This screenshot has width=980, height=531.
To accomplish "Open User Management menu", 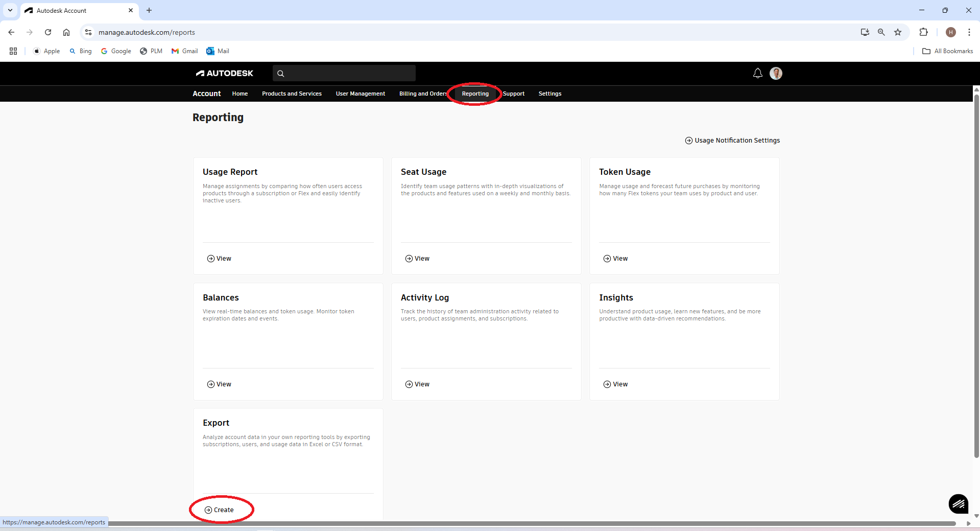I will click(x=361, y=94).
